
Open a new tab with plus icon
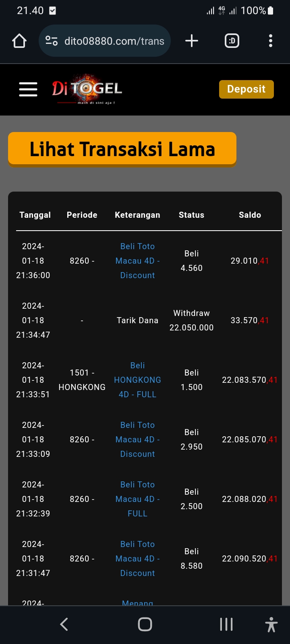coord(192,41)
